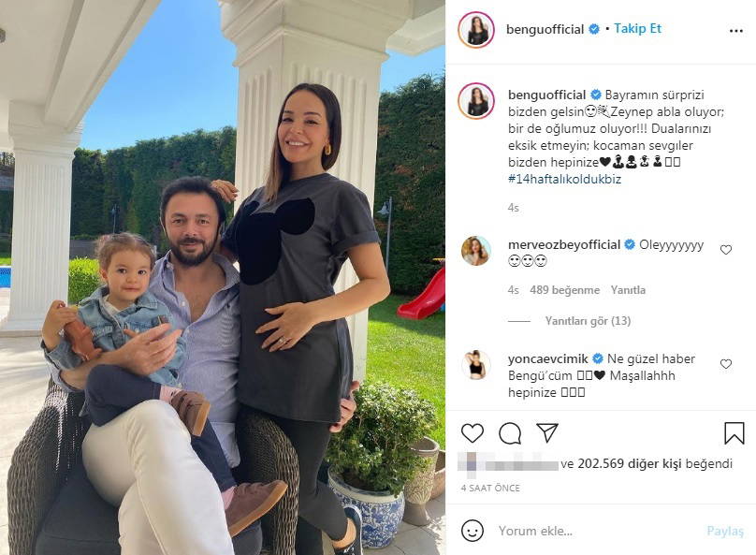This screenshot has height=555, width=756.
Task: View the 489 beğenme likes list
Action: (564, 290)
